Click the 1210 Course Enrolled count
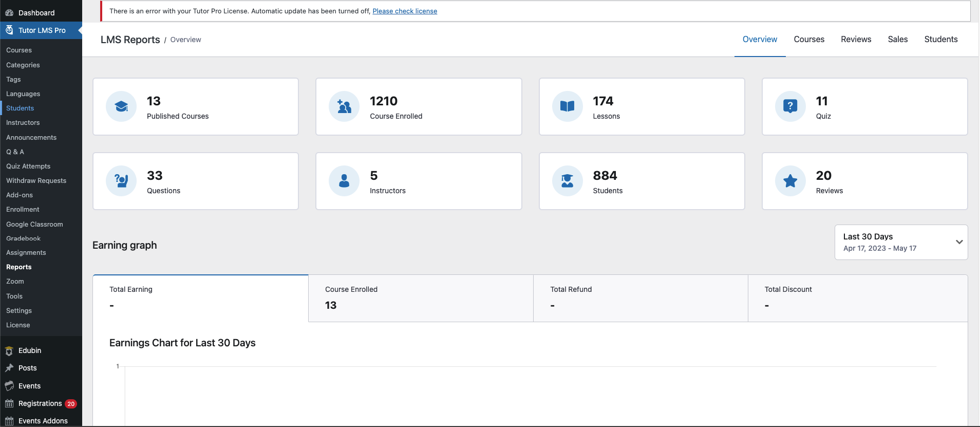The width and height of the screenshot is (980, 427). click(x=384, y=101)
